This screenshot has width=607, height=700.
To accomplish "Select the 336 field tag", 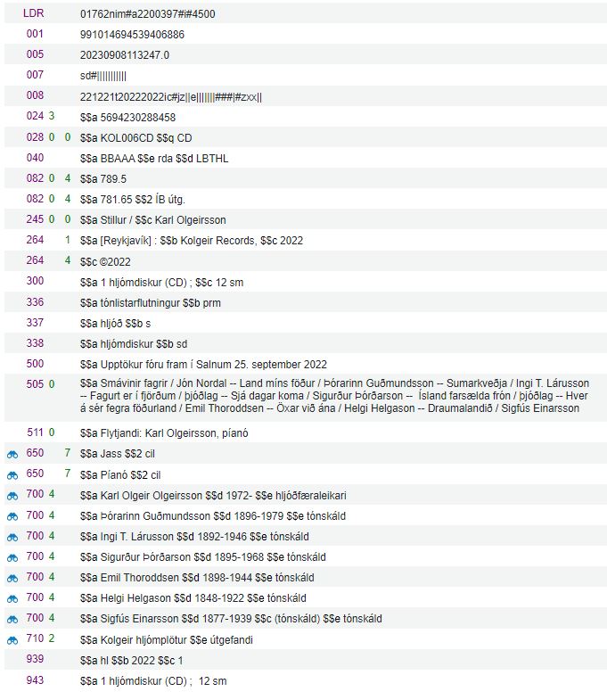I will tap(35, 302).
